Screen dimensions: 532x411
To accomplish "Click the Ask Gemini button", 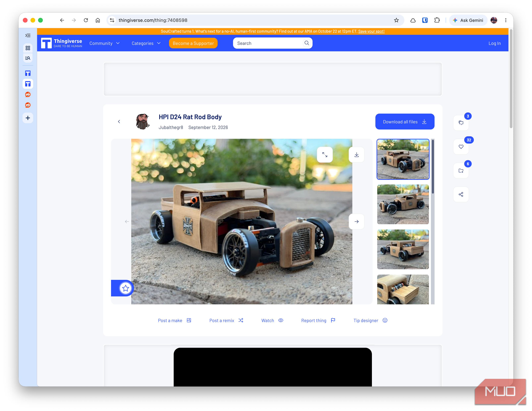I will point(468,20).
